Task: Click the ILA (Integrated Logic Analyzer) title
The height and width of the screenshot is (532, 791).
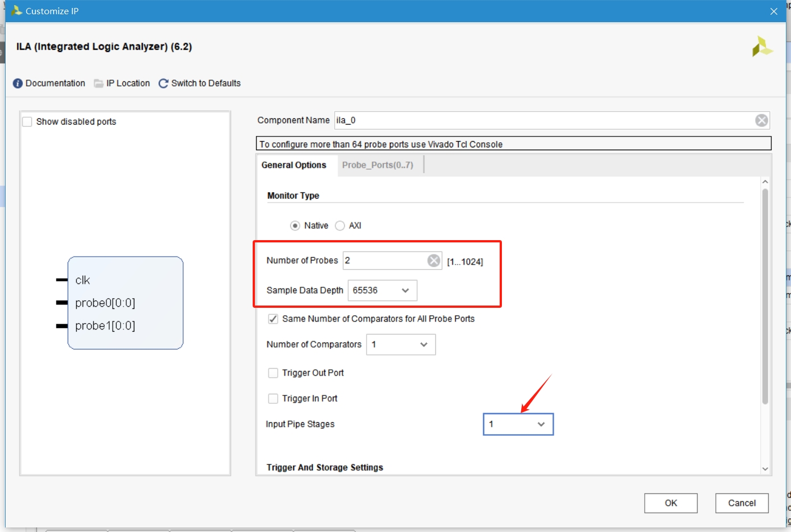Action: [104, 47]
